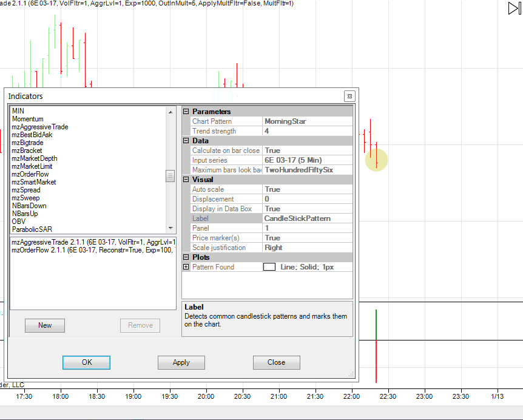Viewport: 523px width, 420px height.
Task: Click the Pattern Found color swatch
Action: point(269,267)
